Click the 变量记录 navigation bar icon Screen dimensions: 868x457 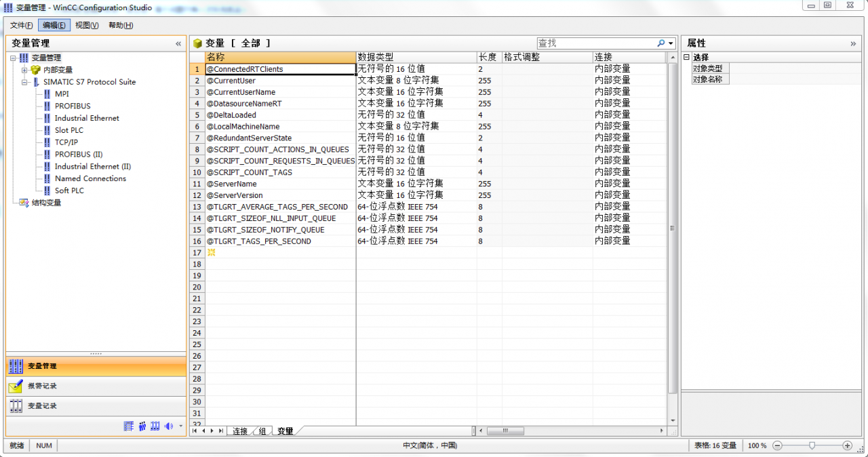coord(16,406)
